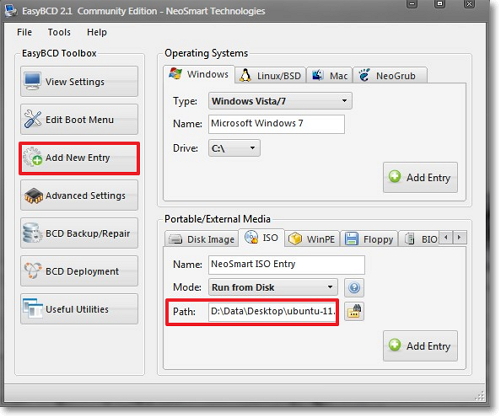The image size is (499, 416).
Task: Click the disk drive icon on Disk Image tab
Action: (175, 239)
